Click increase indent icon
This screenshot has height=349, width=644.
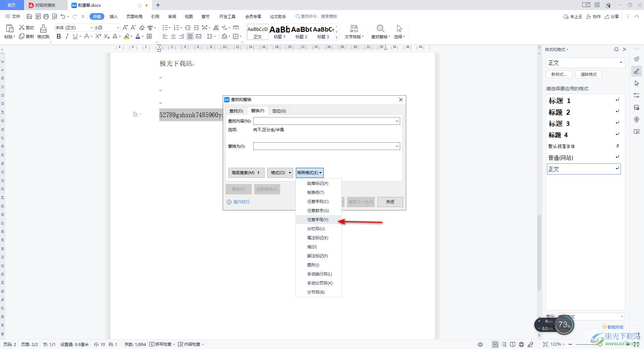click(x=196, y=28)
